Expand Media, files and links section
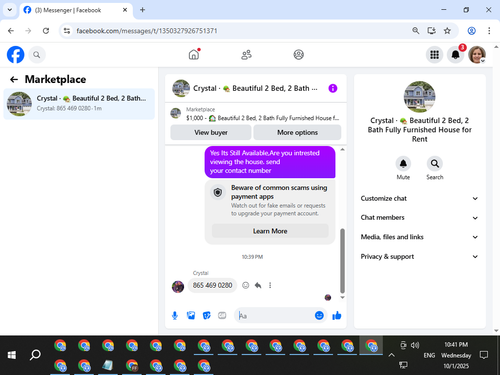The width and height of the screenshot is (500, 375). pyautogui.click(x=419, y=237)
